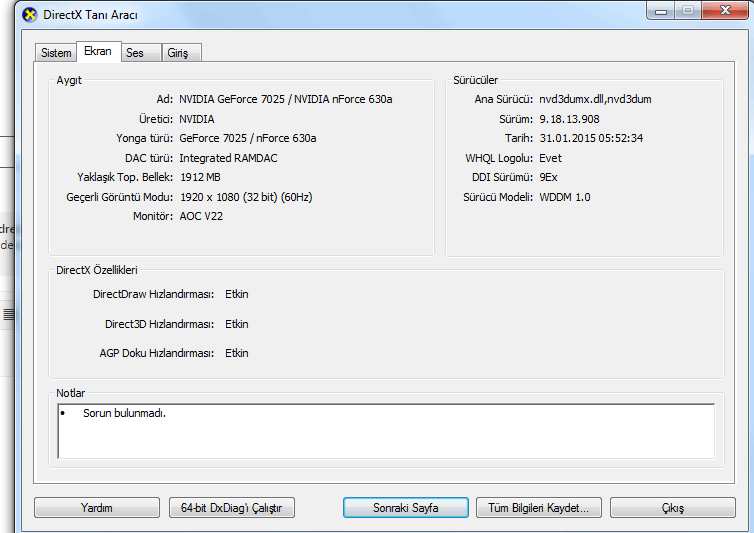The height and width of the screenshot is (533, 754).
Task: Go to the Giriş tab
Action: tap(181, 53)
